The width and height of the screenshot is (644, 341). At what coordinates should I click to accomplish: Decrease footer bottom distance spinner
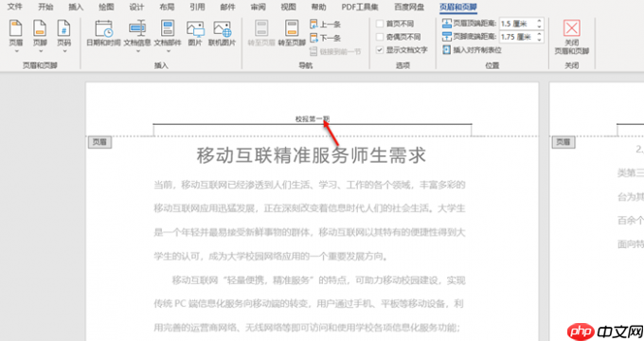539,40
